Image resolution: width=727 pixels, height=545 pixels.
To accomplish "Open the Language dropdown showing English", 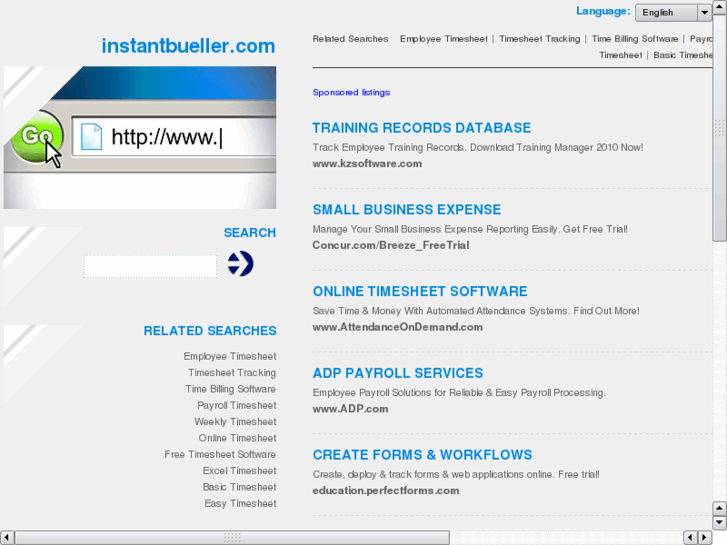I will pos(673,13).
